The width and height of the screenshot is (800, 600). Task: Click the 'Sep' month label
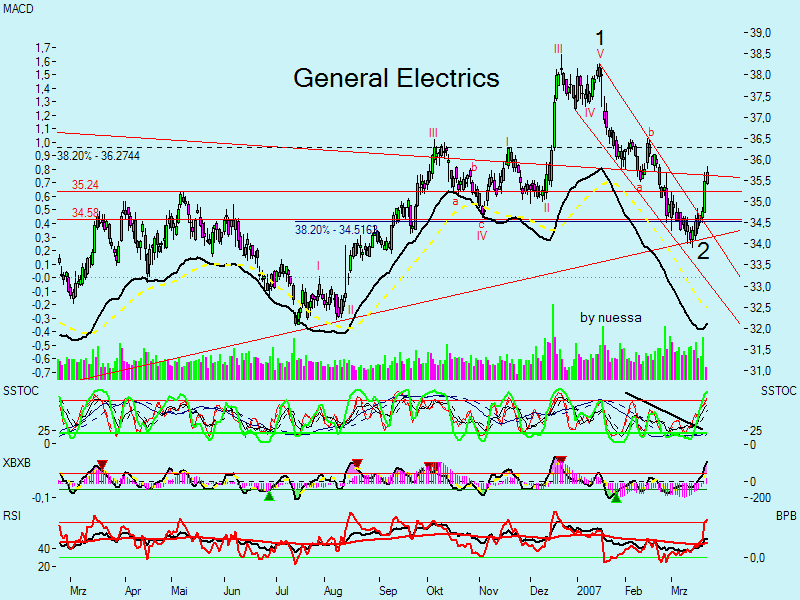click(388, 591)
